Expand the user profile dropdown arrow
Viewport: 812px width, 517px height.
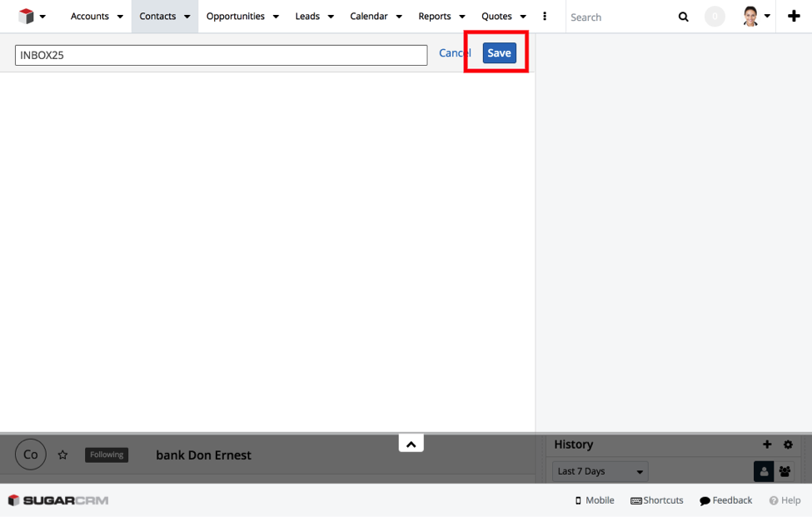768,16
